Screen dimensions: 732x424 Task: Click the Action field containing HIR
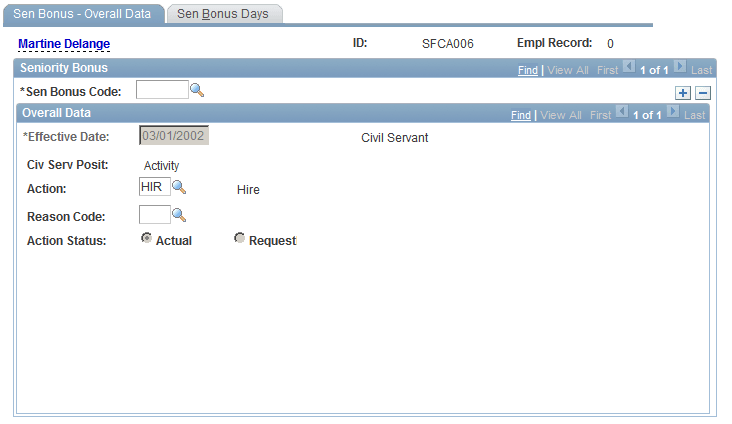(155, 187)
